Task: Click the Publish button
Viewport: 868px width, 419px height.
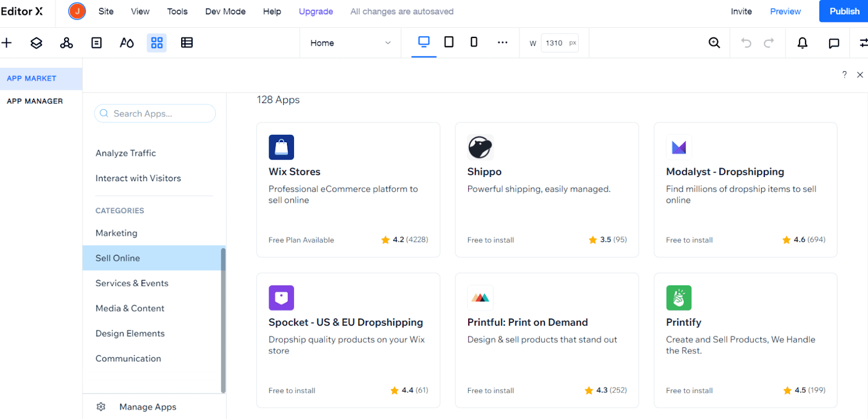Action: tap(844, 11)
